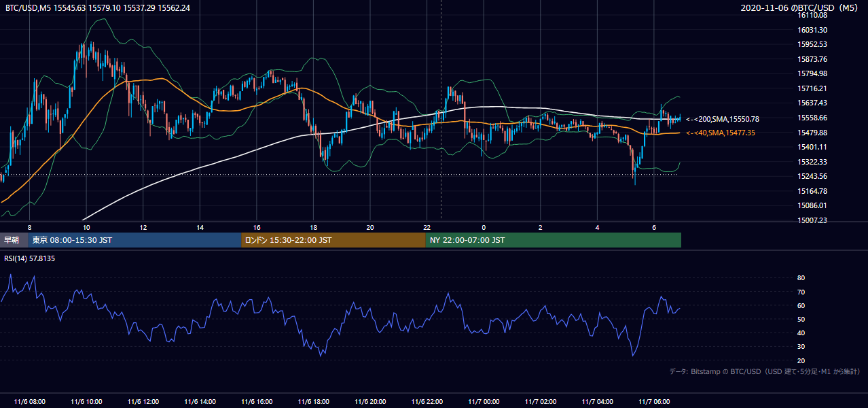Click hour tick 18 under price chart
Image resolution: width=868 pixels, height=408 pixels.
tap(313, 227)
